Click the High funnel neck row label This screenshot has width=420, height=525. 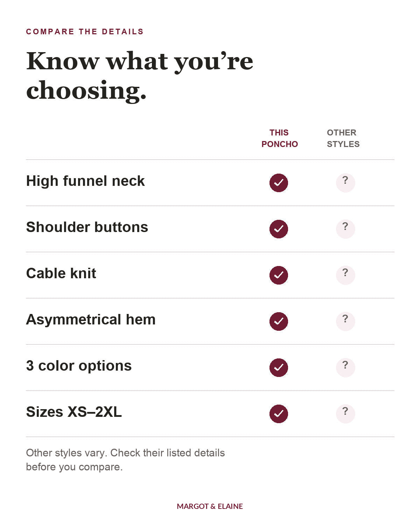pyautogui.click(x=85, y=181)
